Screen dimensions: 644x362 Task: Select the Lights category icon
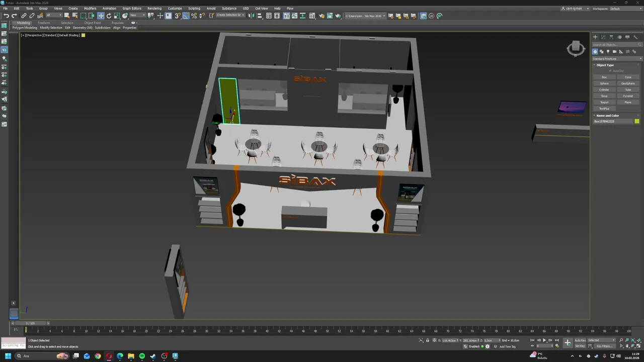click(608, 52)
